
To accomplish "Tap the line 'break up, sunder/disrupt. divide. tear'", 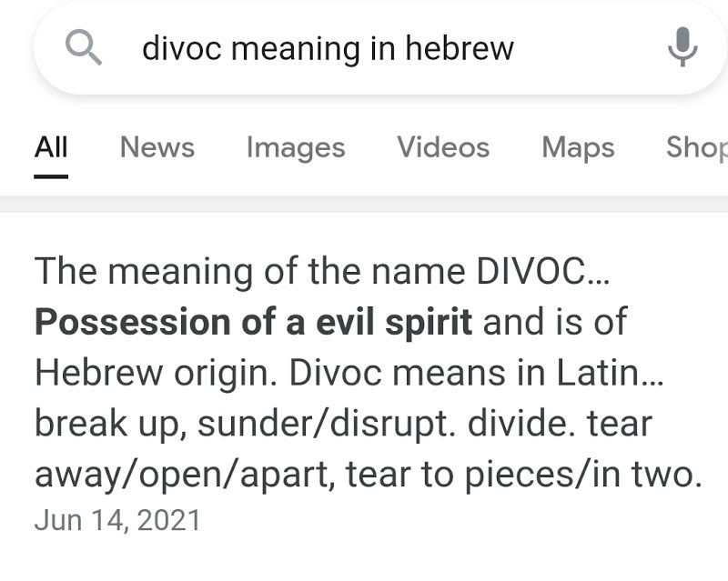I will pos(344,424).
